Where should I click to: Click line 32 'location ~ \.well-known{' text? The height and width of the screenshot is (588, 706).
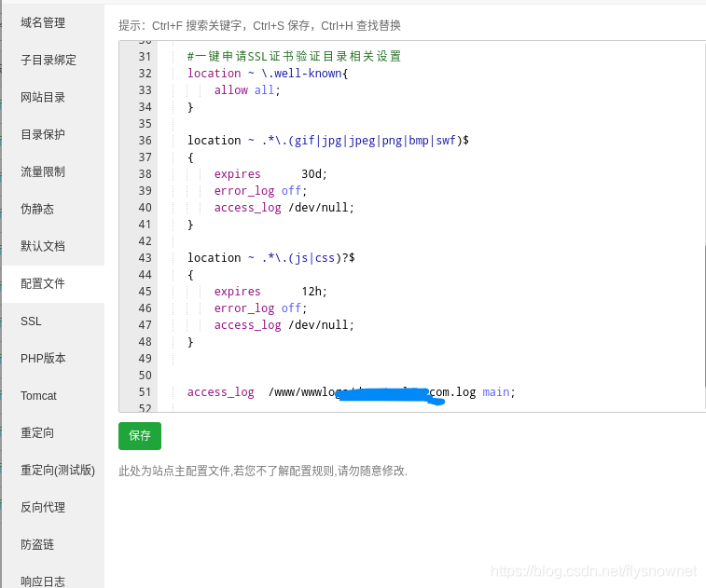(x=268, y=74)
